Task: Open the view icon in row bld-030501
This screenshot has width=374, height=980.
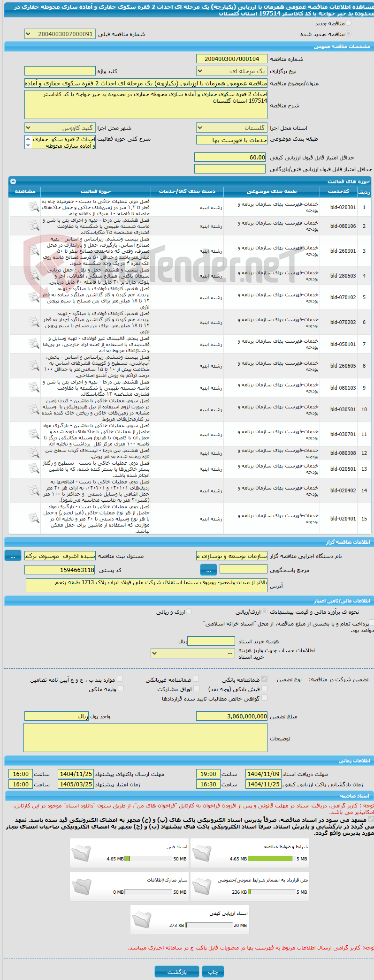Action: (34, 409)
